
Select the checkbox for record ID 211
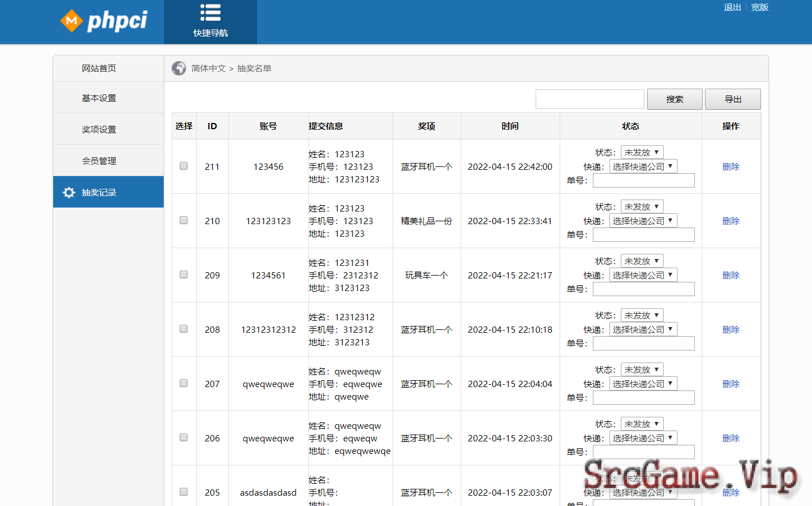(x=184, y=166)
